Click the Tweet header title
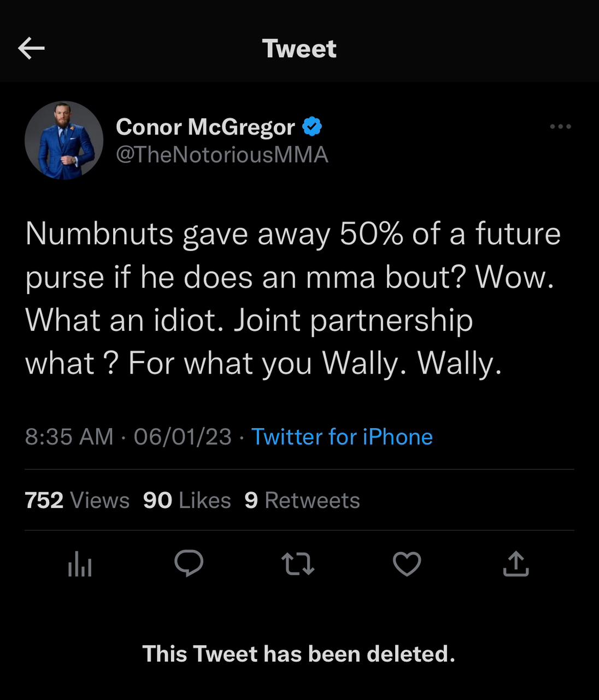599x700 pixels. [x=299, y=49]
